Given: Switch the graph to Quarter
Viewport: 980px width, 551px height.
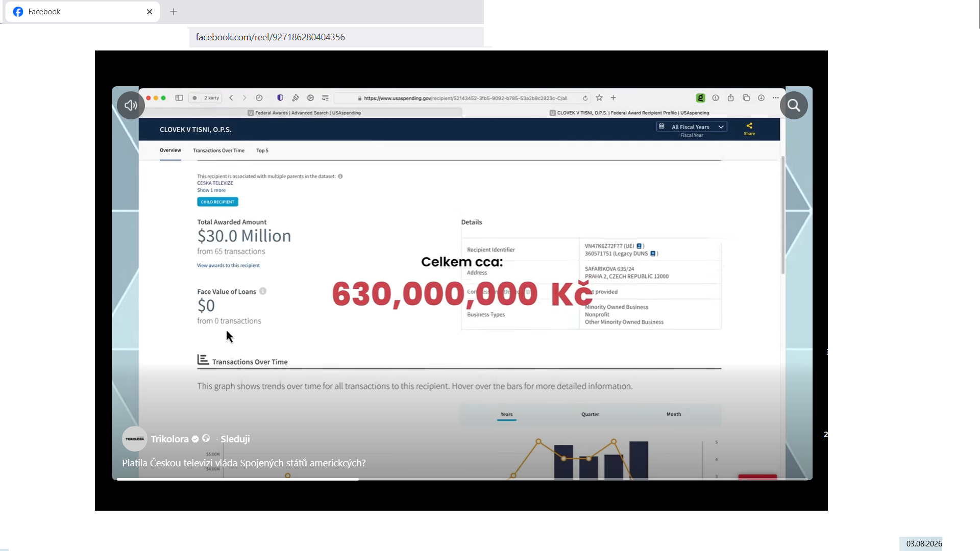Looking at the screenshot, I should point(590,414).
